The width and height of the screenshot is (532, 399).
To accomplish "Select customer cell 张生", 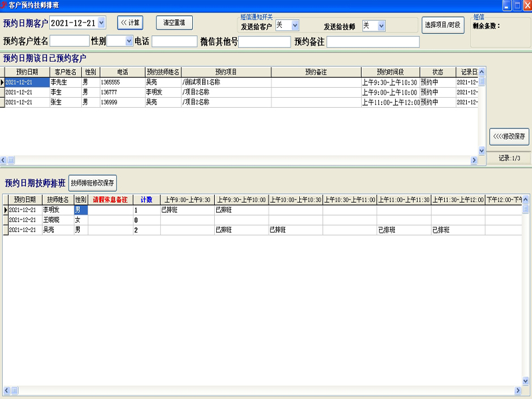I will pos(65,102).
